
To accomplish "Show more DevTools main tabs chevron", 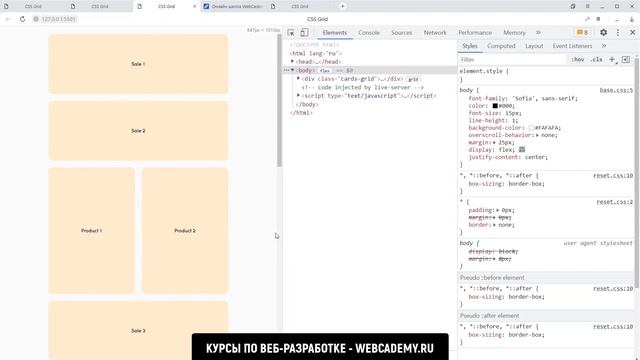I will (x=538, y=33).
